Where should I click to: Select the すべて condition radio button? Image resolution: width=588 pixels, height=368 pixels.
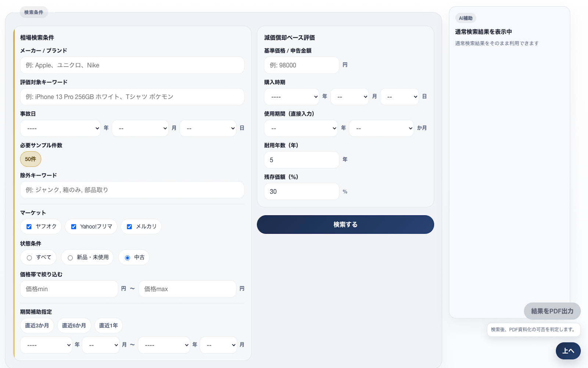[29, 258]
